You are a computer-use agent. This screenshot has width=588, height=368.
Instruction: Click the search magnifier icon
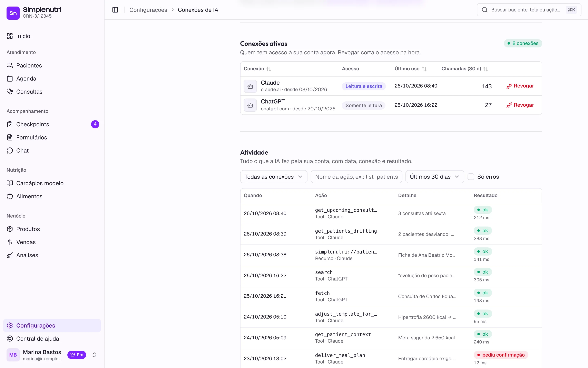(x=484, y=10)
